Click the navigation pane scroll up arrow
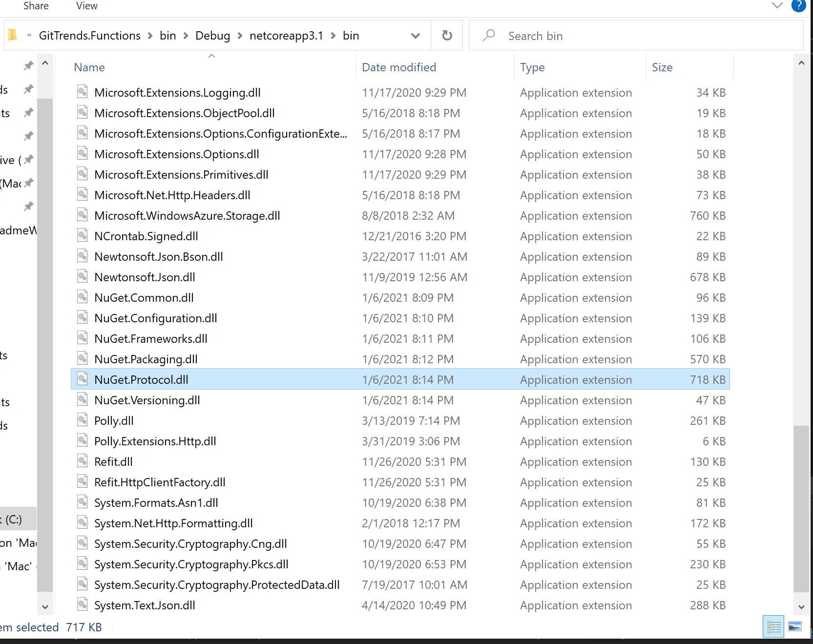Screen dimensions: 813x644 click(45, 63)
